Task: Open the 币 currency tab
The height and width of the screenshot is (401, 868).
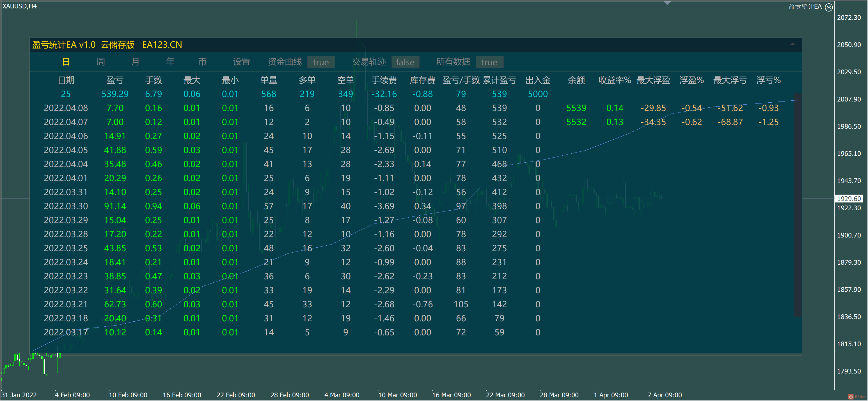Action: [202, 62]
